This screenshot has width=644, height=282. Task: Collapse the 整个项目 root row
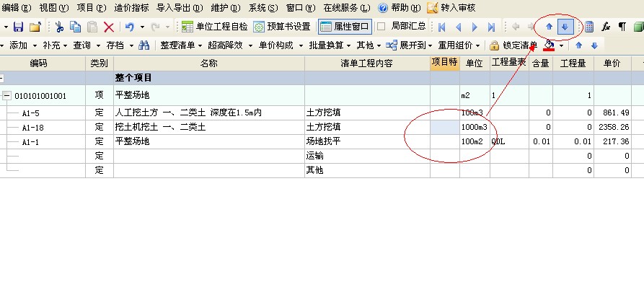1,78
